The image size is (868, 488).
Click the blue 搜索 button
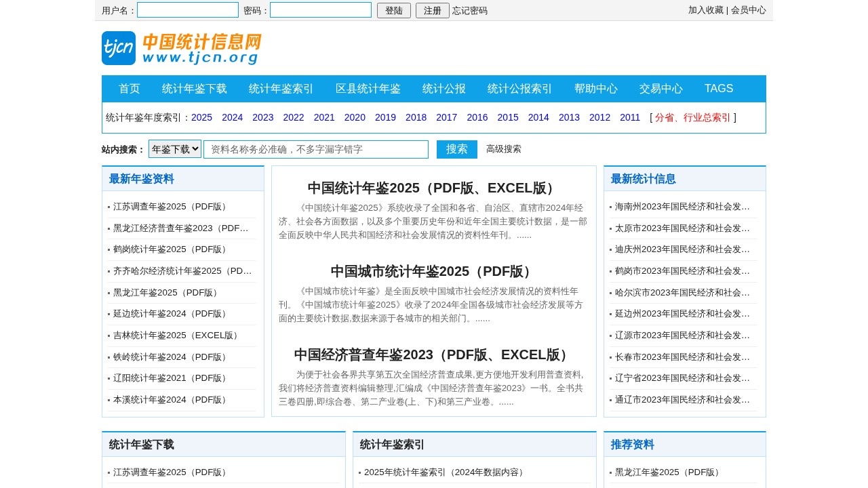[x=457, y=149]
